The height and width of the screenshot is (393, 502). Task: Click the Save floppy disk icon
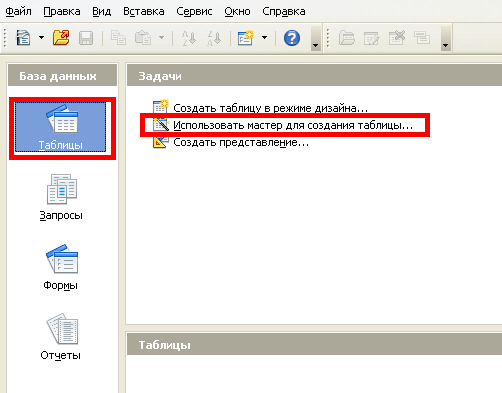coord(86,38)
